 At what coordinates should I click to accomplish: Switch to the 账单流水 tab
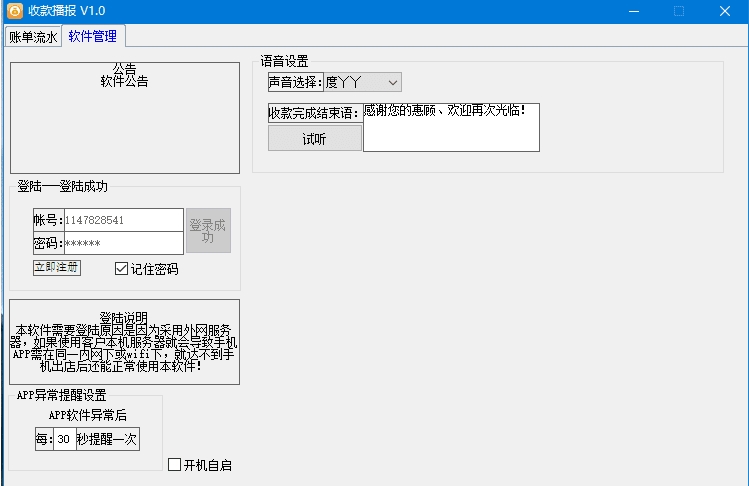pos(33,37)
